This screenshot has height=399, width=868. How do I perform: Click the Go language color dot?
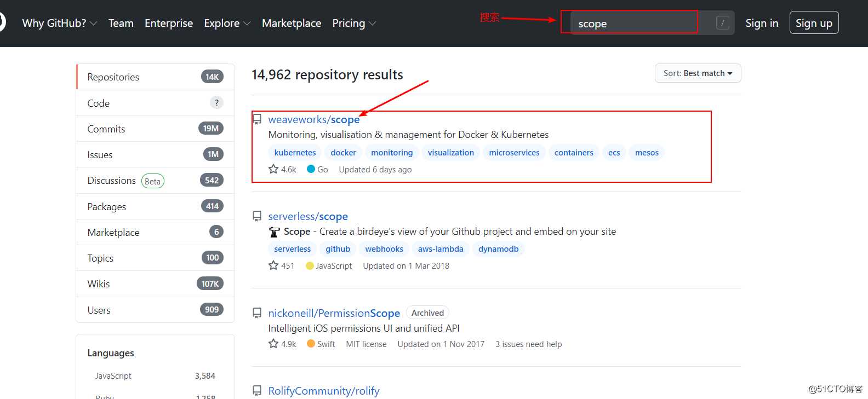[x=311, y=169]
